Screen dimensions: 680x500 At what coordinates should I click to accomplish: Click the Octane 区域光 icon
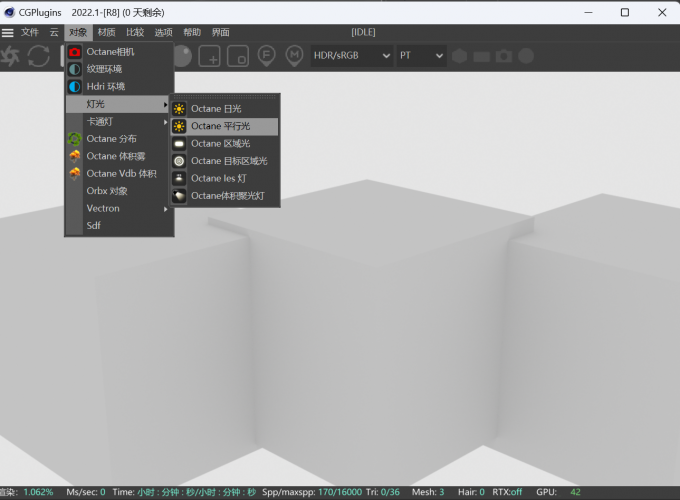179,144
